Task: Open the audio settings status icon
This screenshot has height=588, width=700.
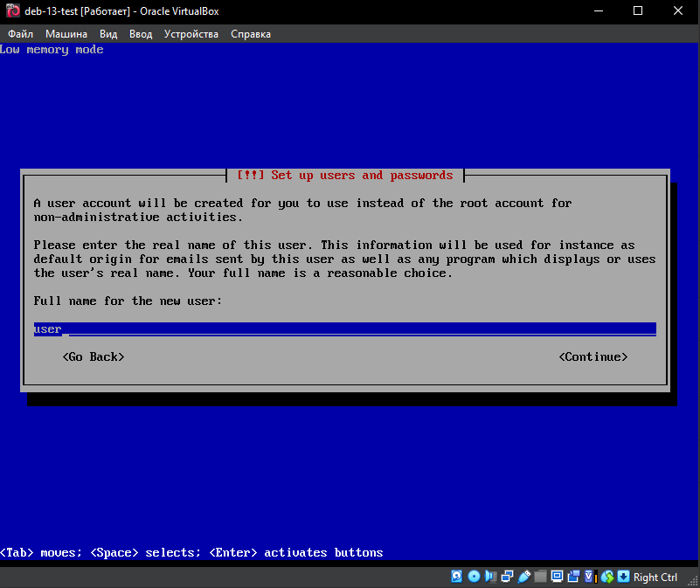Action: pos(490,577)
